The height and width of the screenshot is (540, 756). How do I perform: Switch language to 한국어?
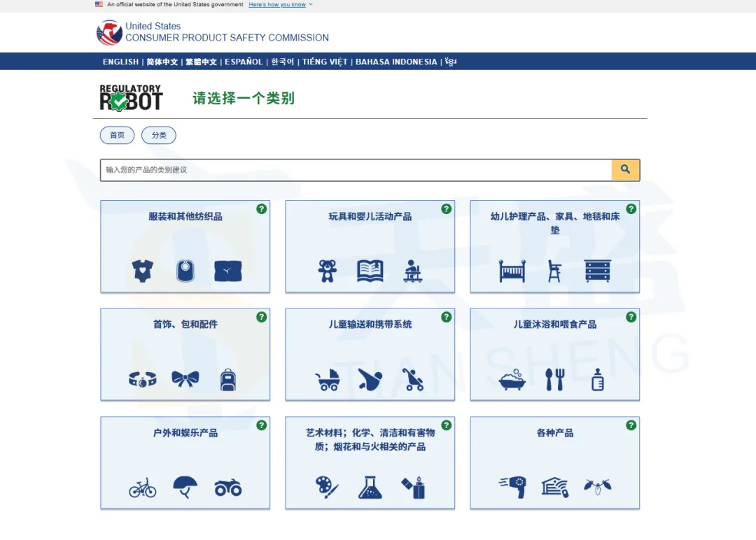pyautogui.click(x=282, y=62)
